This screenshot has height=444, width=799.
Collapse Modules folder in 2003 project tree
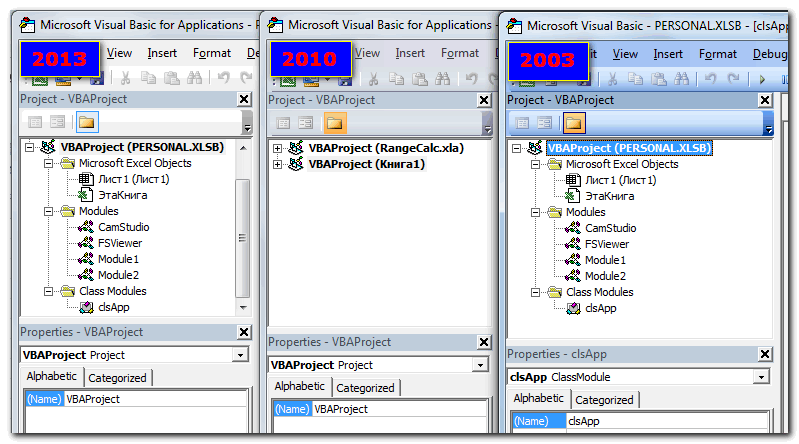coord(536,213)
